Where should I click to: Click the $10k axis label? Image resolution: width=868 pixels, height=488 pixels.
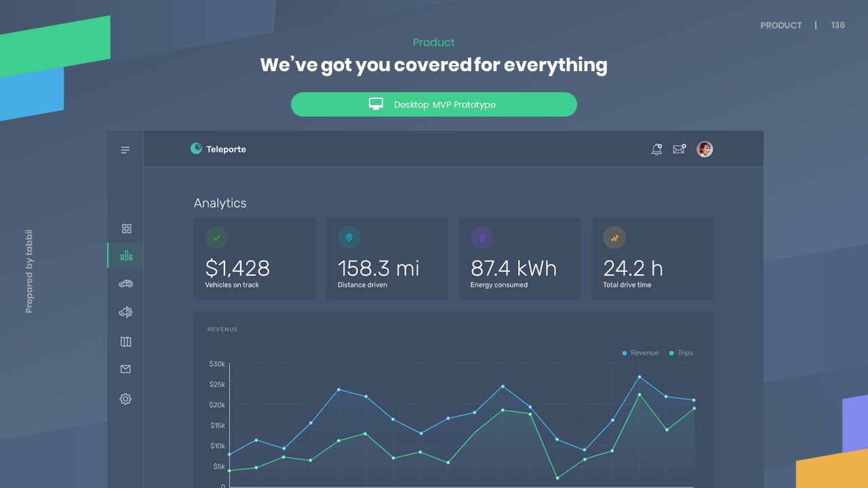[217, 446]
